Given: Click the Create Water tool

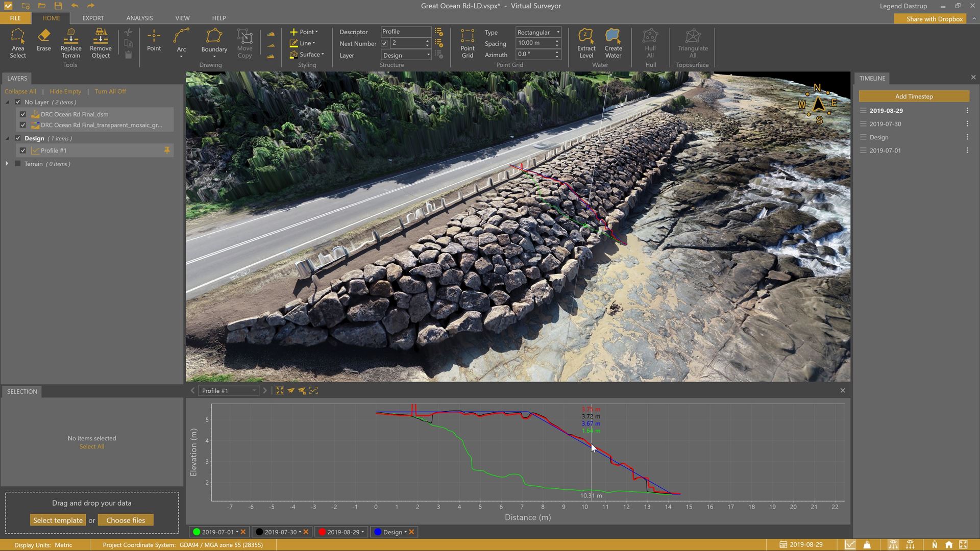Looking at the screenshot, I should [613, 43].
